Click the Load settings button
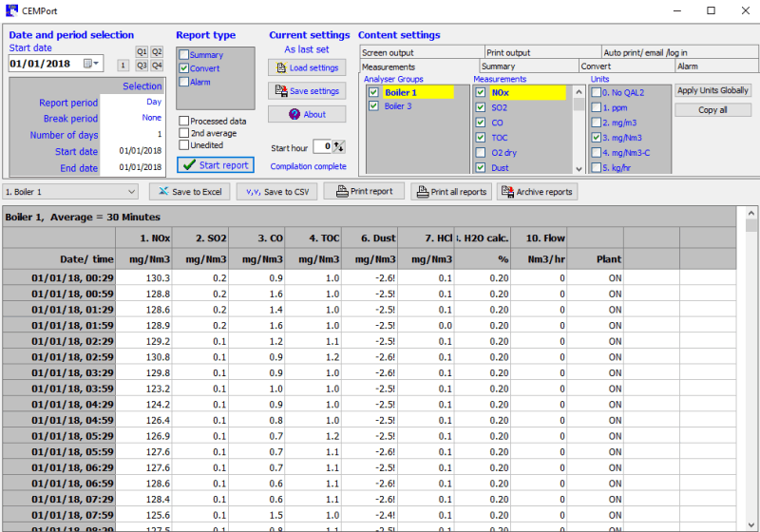This screenshot has width=760, height=532. point(306,68)
